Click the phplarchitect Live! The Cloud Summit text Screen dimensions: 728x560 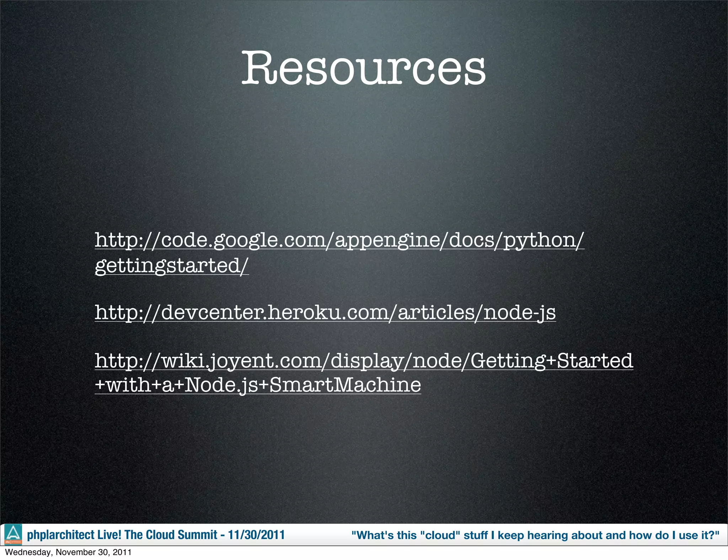pos(156,535)
